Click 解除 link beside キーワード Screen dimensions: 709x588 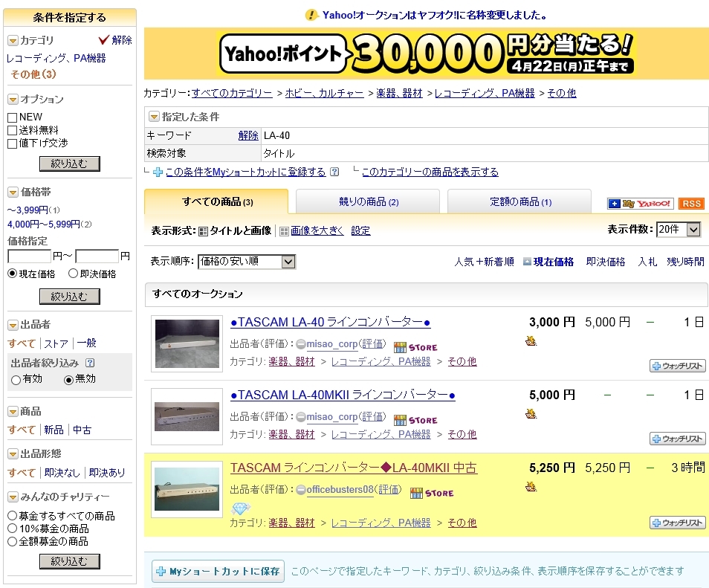[x=248, y=135]
